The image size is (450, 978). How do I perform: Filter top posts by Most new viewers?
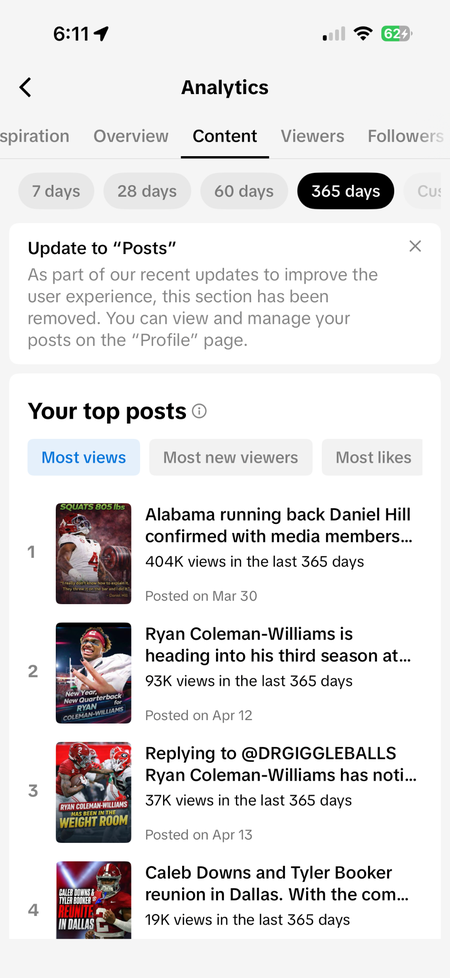pyautogui.click(x=231, y=457)
